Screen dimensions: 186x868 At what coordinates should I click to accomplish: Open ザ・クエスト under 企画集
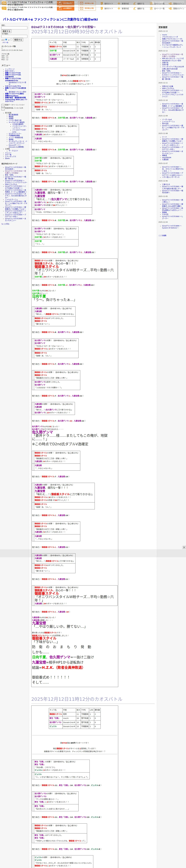pyautogui.click(x=13, y=151)
